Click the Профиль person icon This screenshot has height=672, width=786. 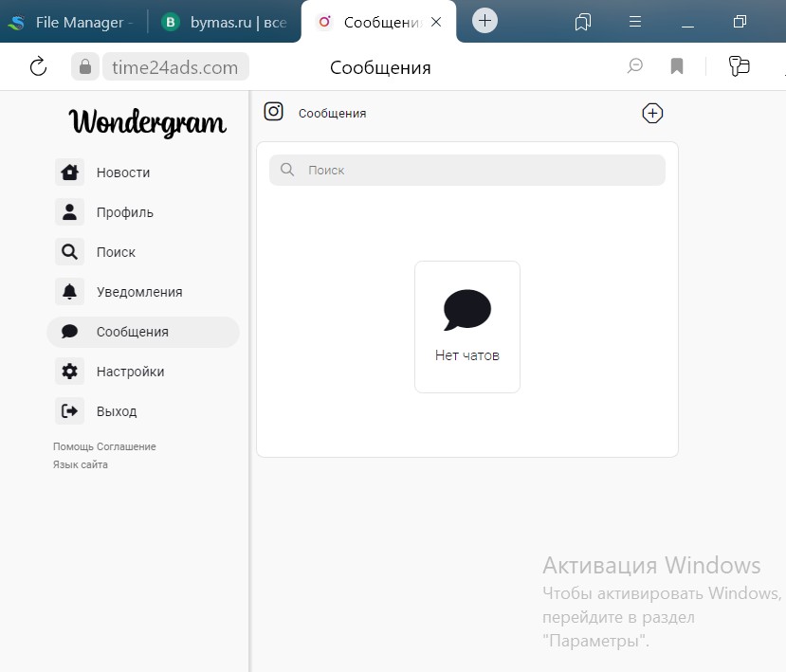69,212
